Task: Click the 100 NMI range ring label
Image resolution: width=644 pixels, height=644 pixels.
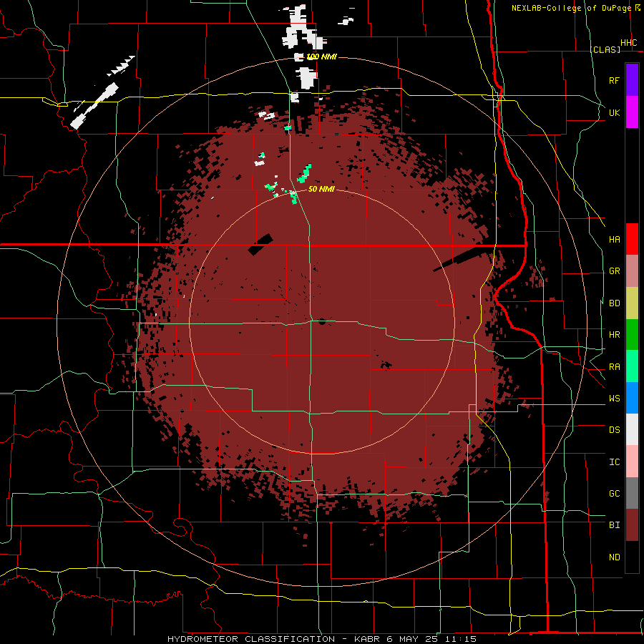Action: click(321, 57)
